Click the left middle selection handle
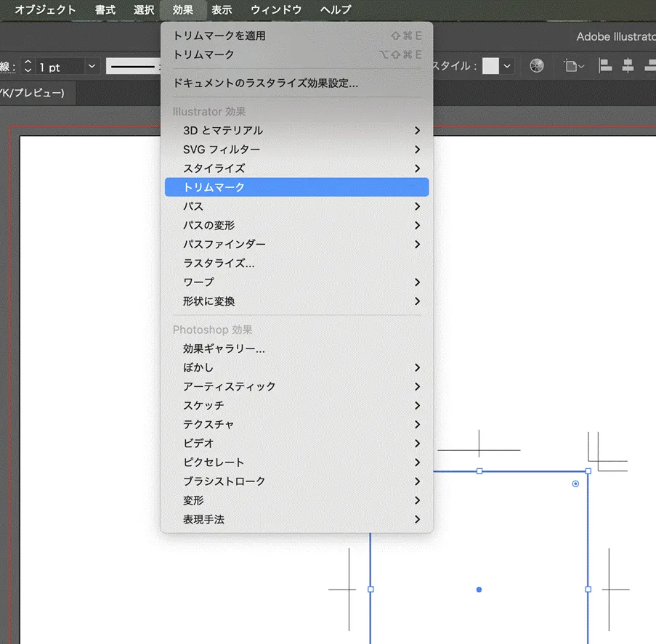This screenshot has width=656, height=644. [370, 590]
